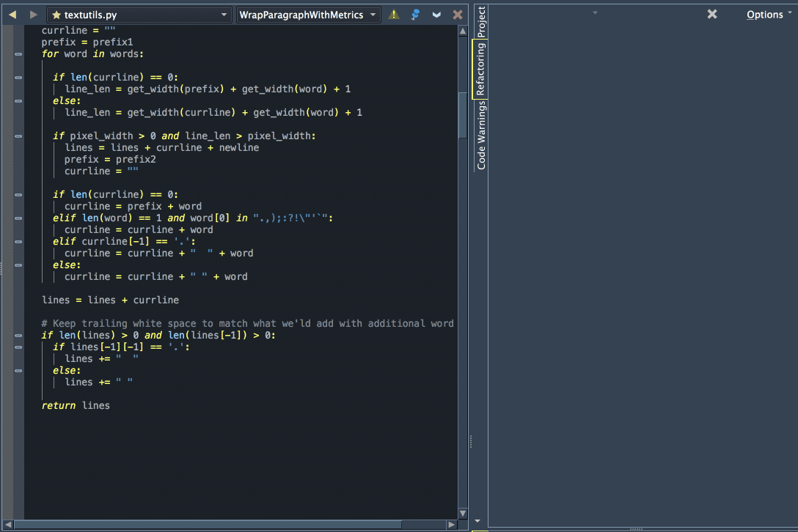This screenshot has width=798, height=532.
Task: Click the editor horizontal scrollbar thumb
Action: [x=208, y=525]
